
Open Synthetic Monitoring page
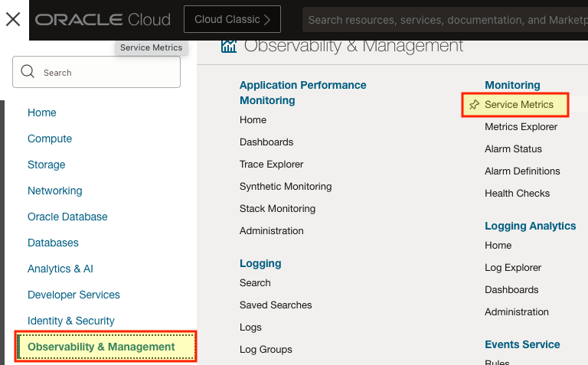(x=286, y=187)
